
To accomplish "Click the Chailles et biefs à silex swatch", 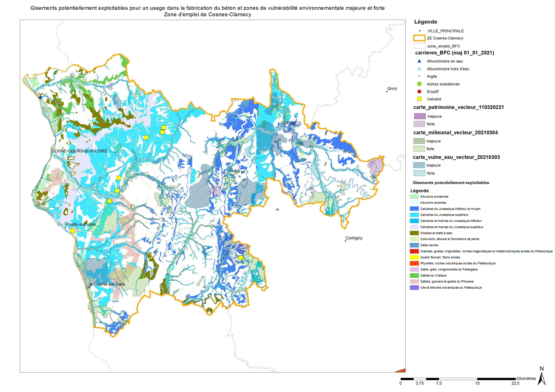I will click(414, 233).
